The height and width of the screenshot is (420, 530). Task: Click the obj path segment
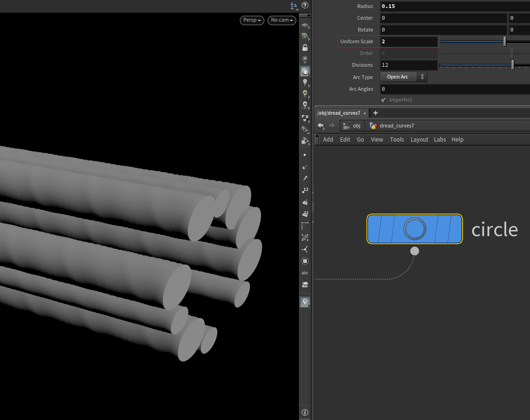click(x=352, y=126)
